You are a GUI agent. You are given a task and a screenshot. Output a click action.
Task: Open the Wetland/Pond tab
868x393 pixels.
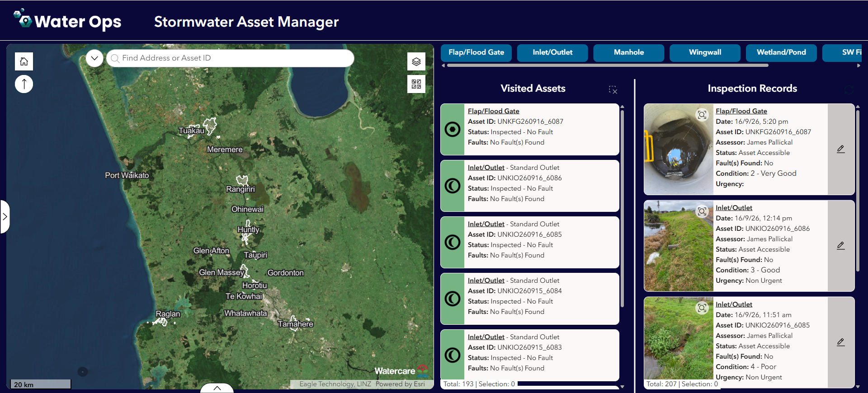coord(781,52)
